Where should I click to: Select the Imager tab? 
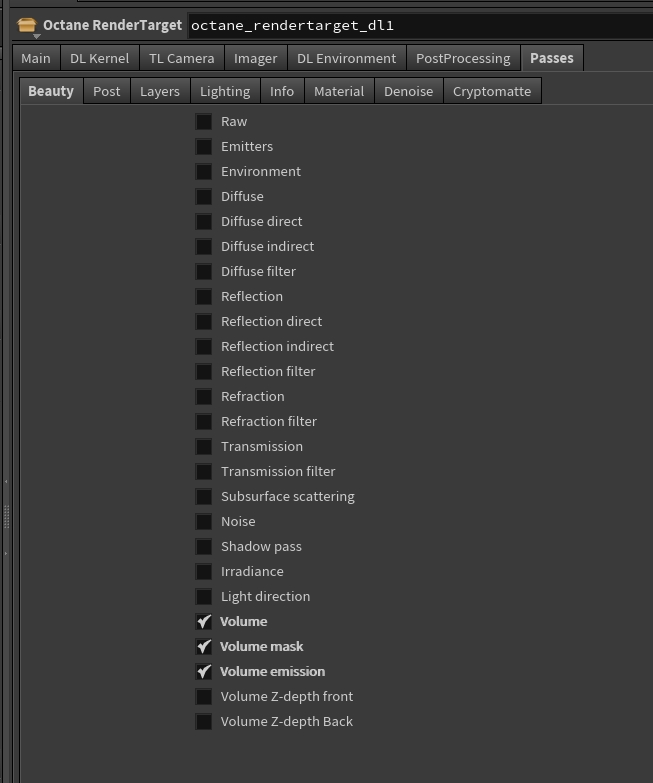pyautogui.click(x=256, y=58)
